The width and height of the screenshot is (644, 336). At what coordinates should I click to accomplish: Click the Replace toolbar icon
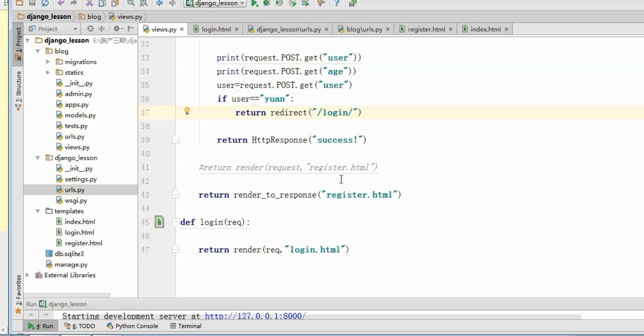pyautogui.click(x=143, y=3)
